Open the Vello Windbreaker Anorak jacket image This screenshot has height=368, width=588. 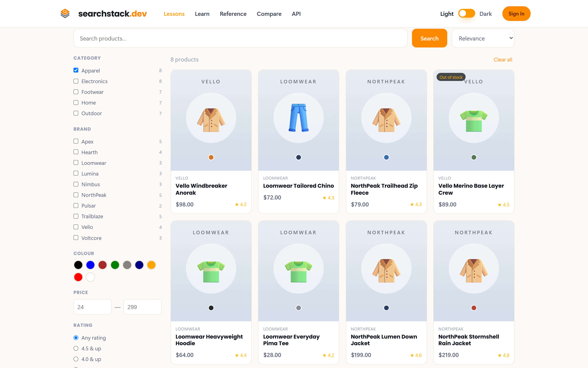[211, 120]
